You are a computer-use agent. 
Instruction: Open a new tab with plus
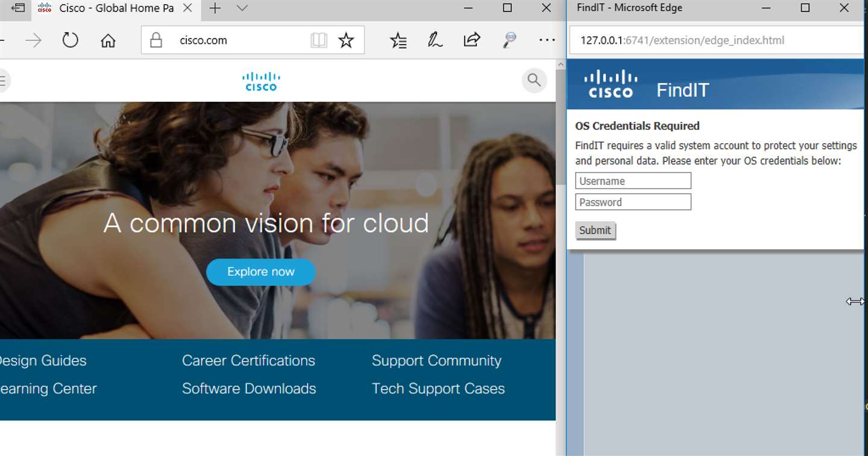pyautogui.click(x=215, y=8)
